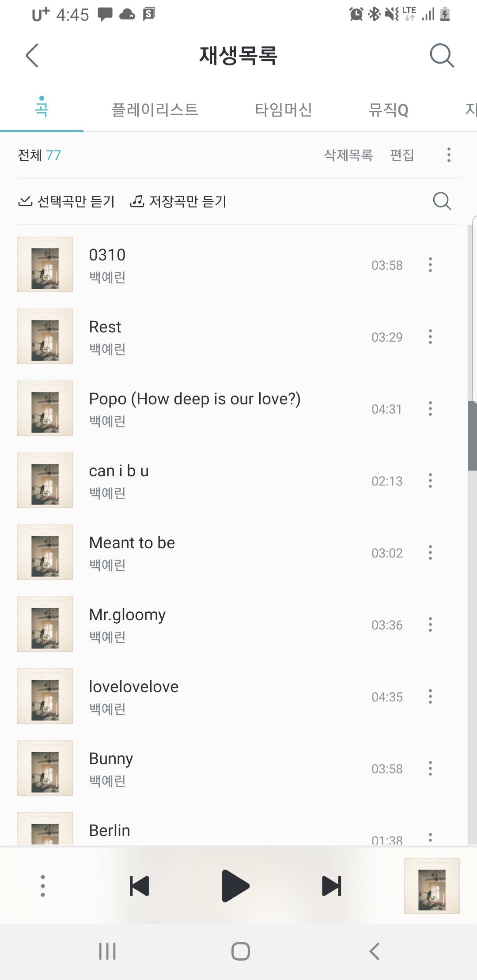The width and height of the screenshot is (477, 980).
Task: Open more options for song 0310
Action: 430,265
